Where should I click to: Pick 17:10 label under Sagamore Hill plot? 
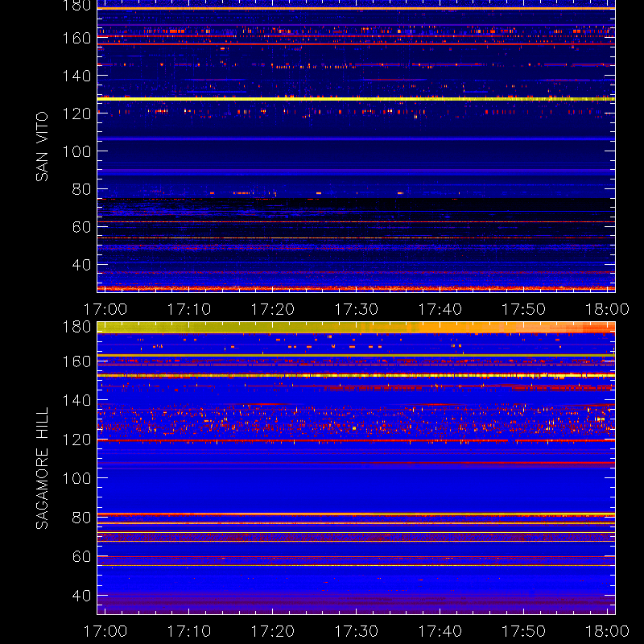coord(189,631)
